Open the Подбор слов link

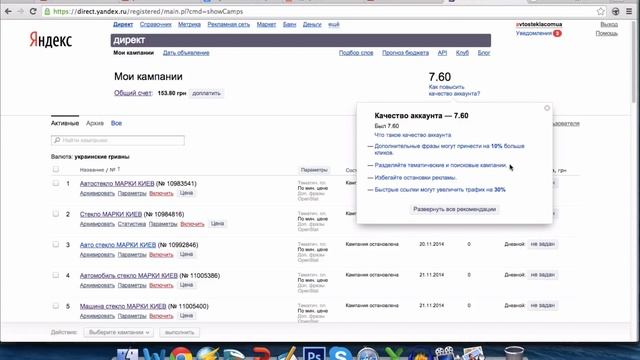(356, 53)
